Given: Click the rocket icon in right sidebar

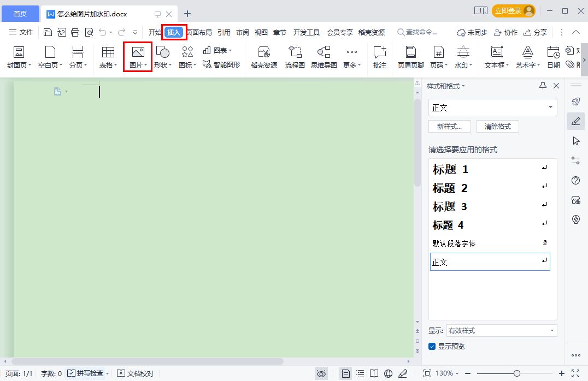Looking at the screenshot, I should click(x=575, y=102).
